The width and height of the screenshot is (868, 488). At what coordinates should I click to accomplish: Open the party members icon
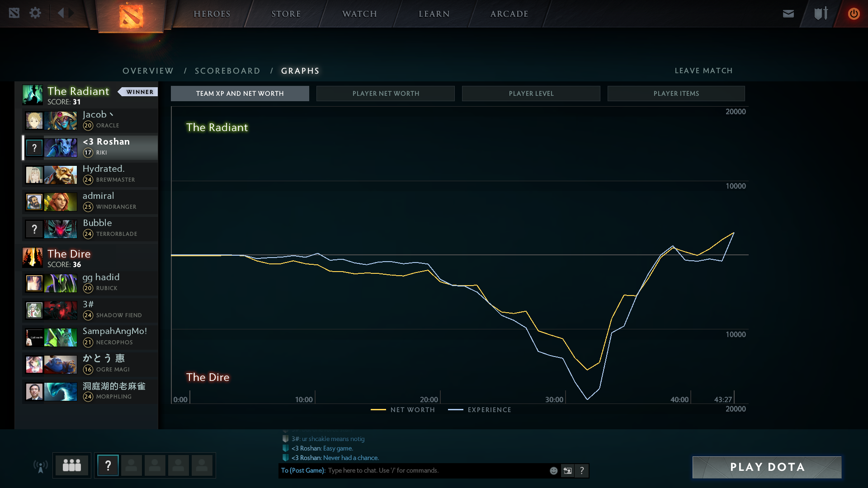(x=72, y=465)
